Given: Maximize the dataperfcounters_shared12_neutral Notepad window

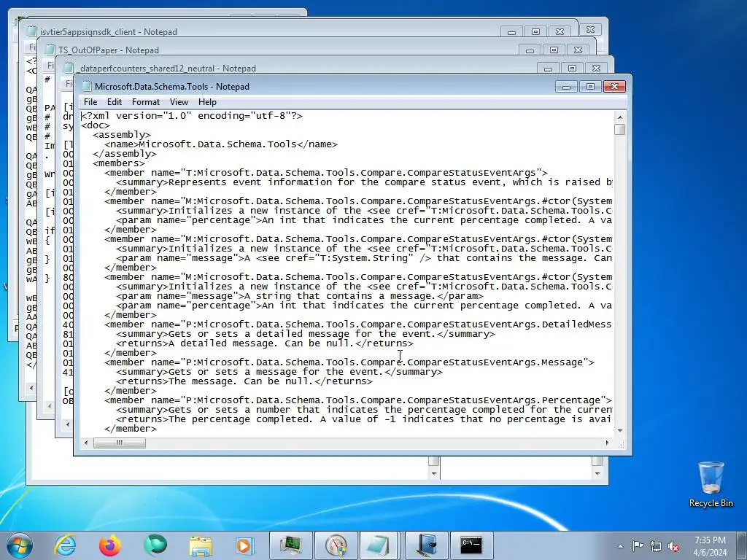Looking at the screenshot, I should (x=572, y=69).
